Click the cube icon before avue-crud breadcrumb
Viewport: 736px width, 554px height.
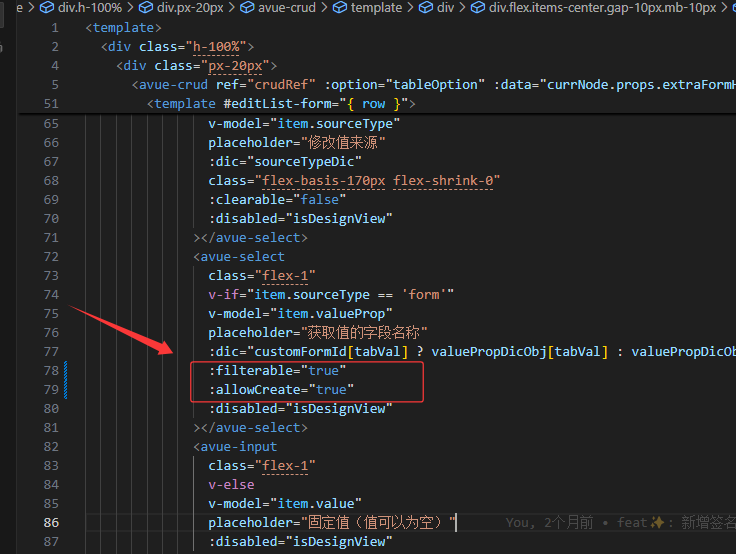click(x=251, y=8)
